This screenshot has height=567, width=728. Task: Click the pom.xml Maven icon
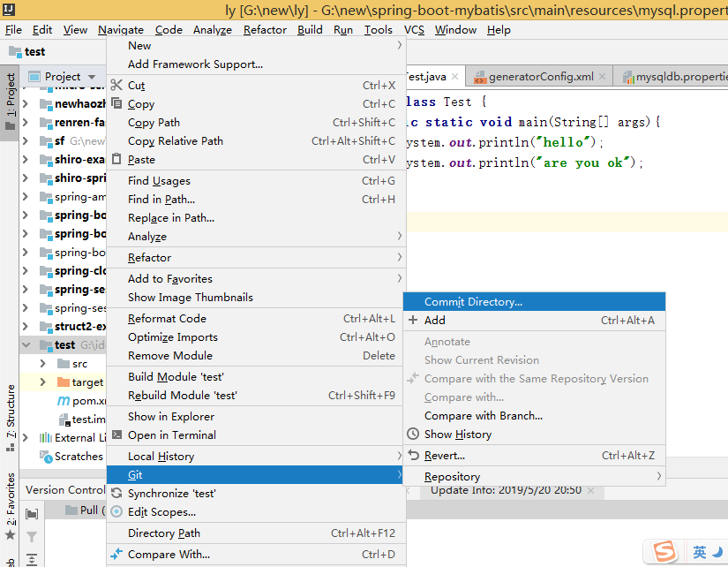64,401
